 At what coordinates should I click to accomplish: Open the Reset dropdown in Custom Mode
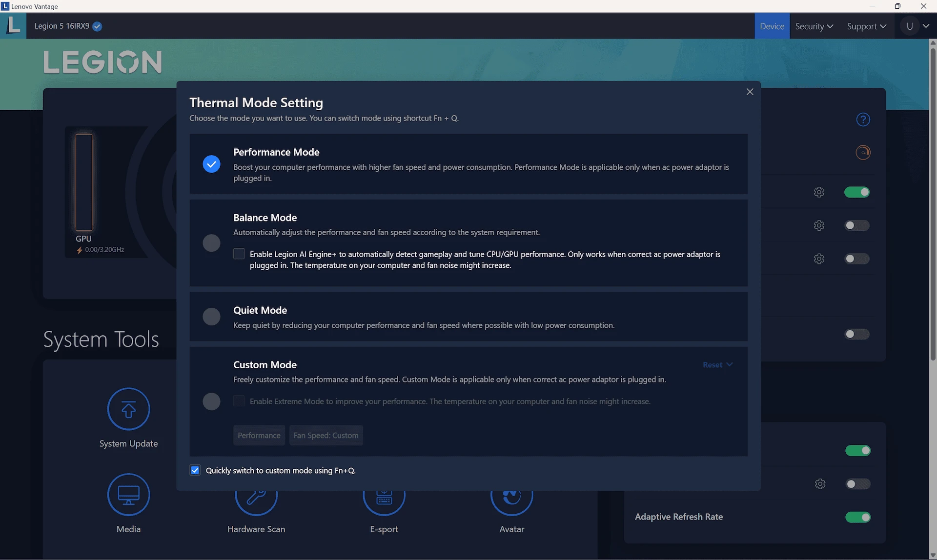coord(717,364)
